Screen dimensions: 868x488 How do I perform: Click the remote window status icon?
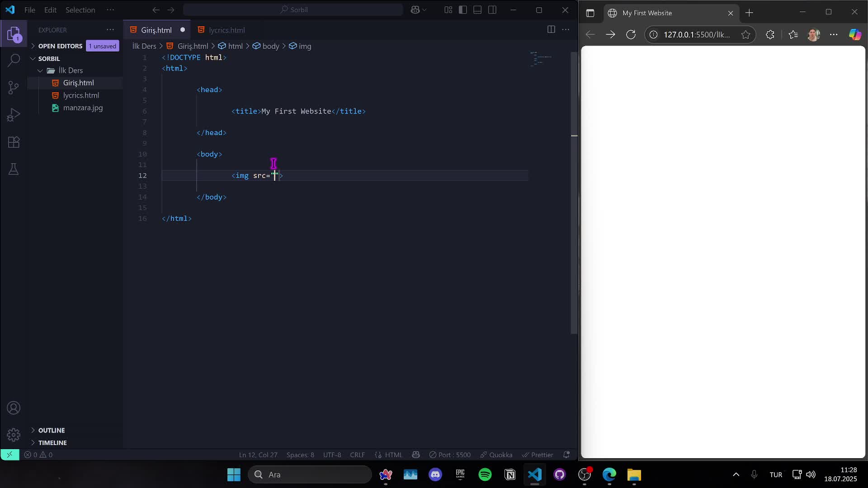(9, 455)
